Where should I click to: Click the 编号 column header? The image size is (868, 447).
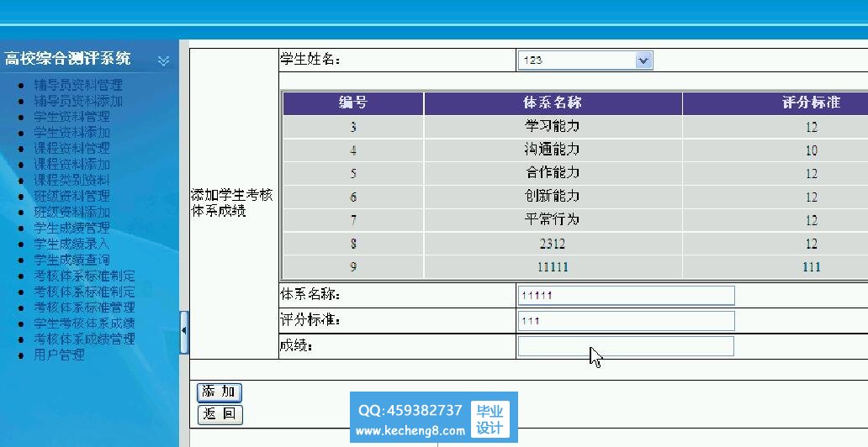point(353,103)
